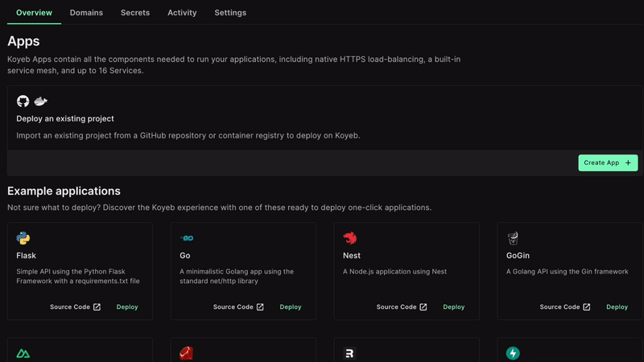This screenshot has height=362, width=644.
Task: Click the Docker whale icon
Action: tap(40, 101)
